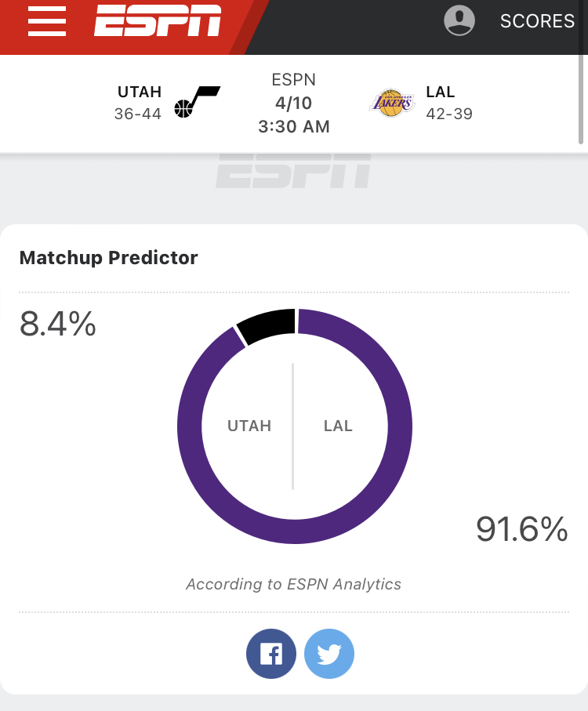Viewport: 588px width, 711px height.
Task: Click the UTAH label inside the donut
Action: pos(249,426)
